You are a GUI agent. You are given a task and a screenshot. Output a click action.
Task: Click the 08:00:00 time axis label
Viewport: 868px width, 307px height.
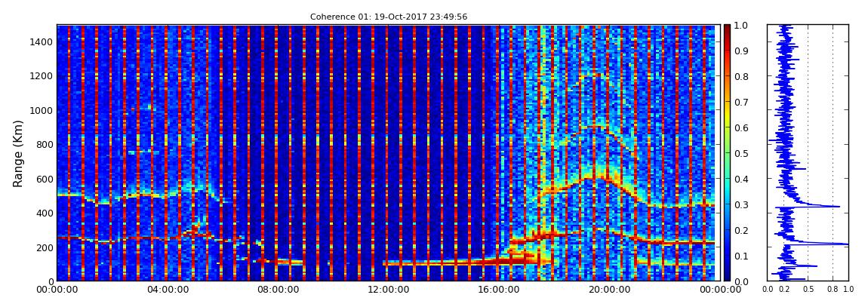click(x=276, y=290)
